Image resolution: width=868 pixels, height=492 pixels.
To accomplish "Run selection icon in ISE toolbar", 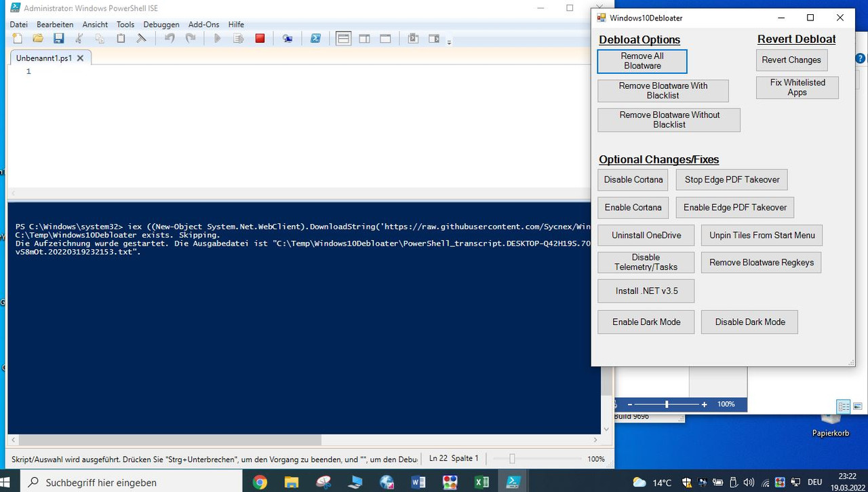I will coord(239,39).
